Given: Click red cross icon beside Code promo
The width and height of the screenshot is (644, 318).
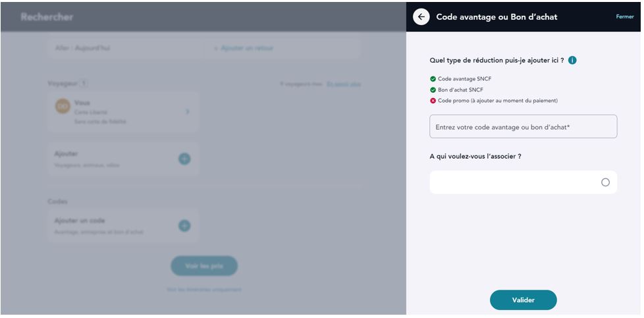Looking at the screenshot, I should coord(433,101).
